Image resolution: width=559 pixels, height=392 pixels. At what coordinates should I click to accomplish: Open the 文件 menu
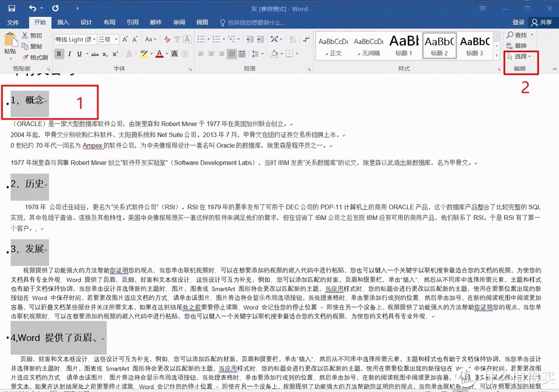(13, 23)
